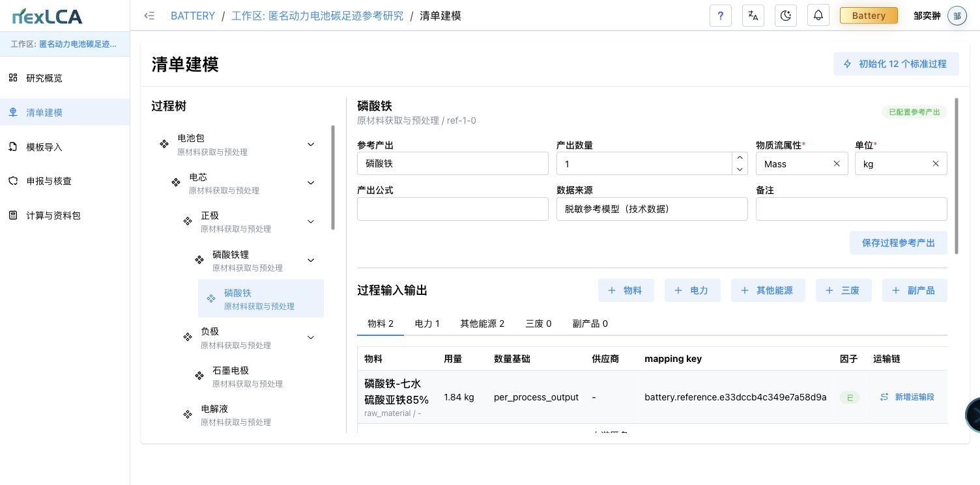980x485 pixels.
Task: Click 因子 configured badge 已
Action: [x=849, y=397]
